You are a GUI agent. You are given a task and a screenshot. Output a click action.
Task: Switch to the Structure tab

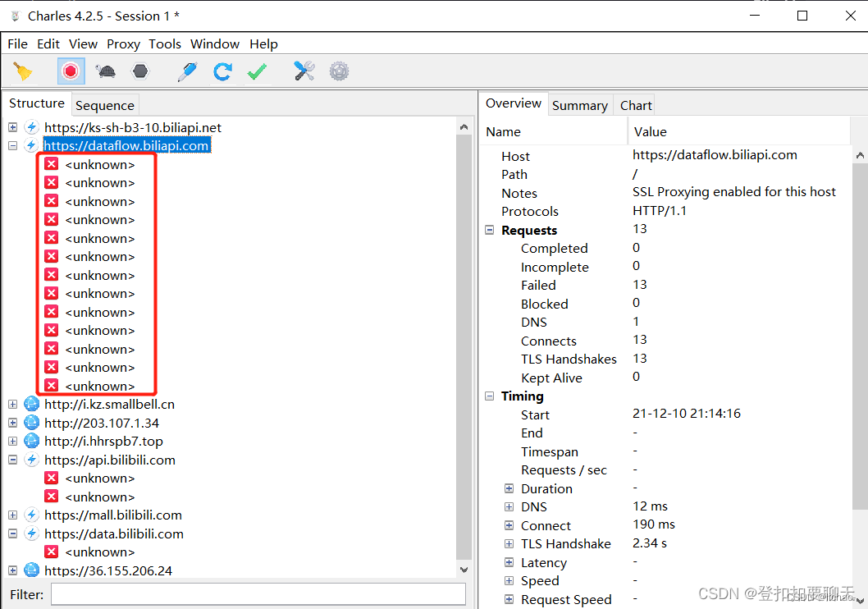(37, 103)
